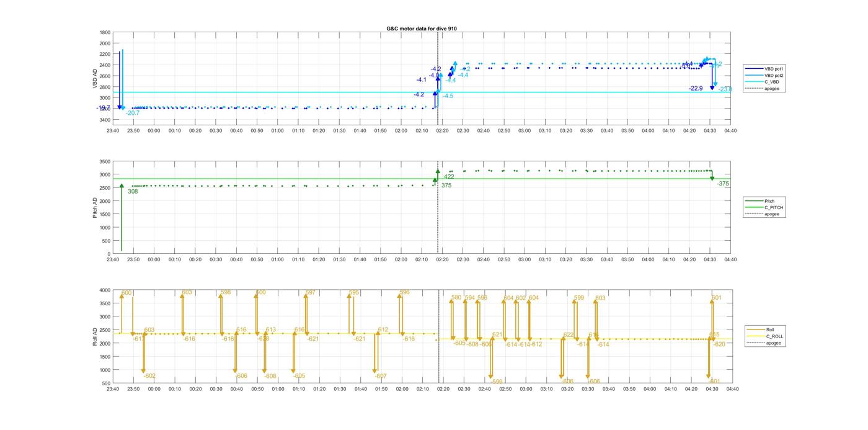Click the "-638" roll annotation
The height and width of the screenshot is (430, 868).
(x=263, y=339)
